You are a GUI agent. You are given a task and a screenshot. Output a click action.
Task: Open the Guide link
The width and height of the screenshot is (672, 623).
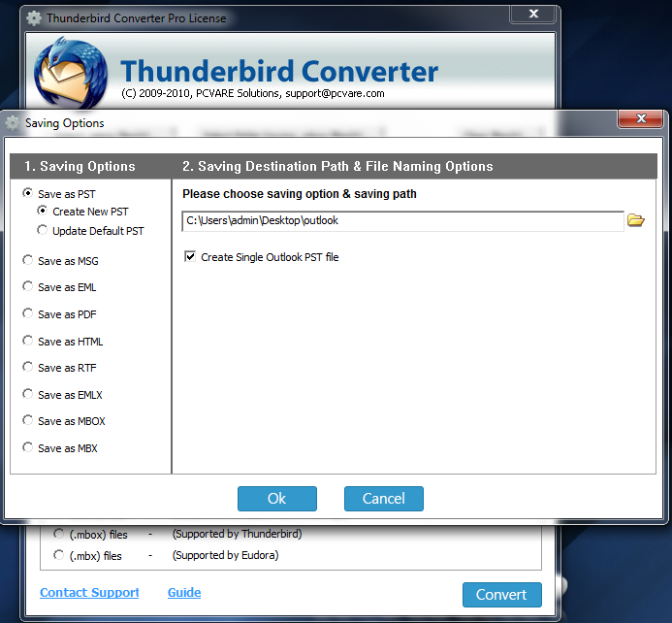pos(184,592)
